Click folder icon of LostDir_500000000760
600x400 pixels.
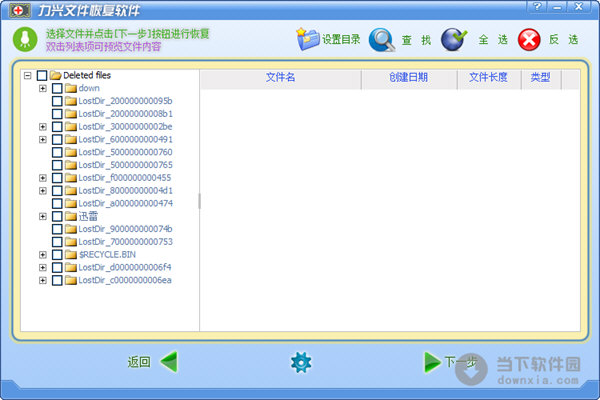tap(71, 152)
